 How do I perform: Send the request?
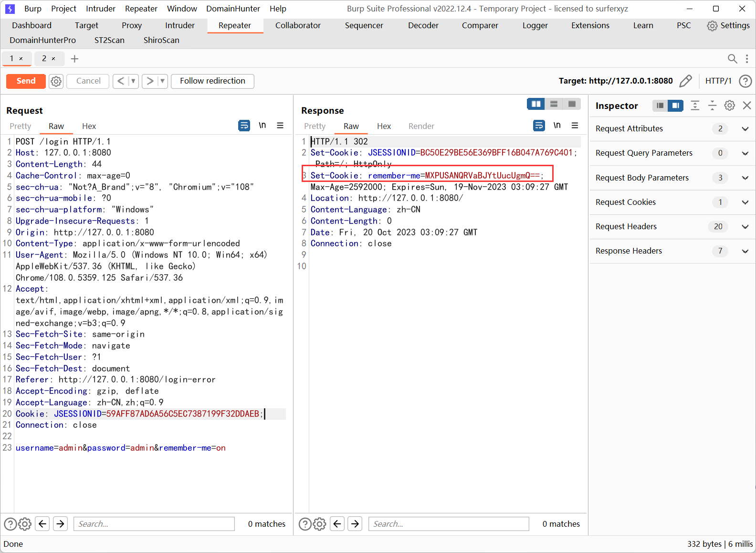[26, 81]
